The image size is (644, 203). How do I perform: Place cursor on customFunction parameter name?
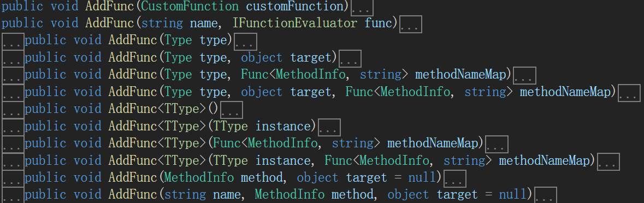point(294,6)
